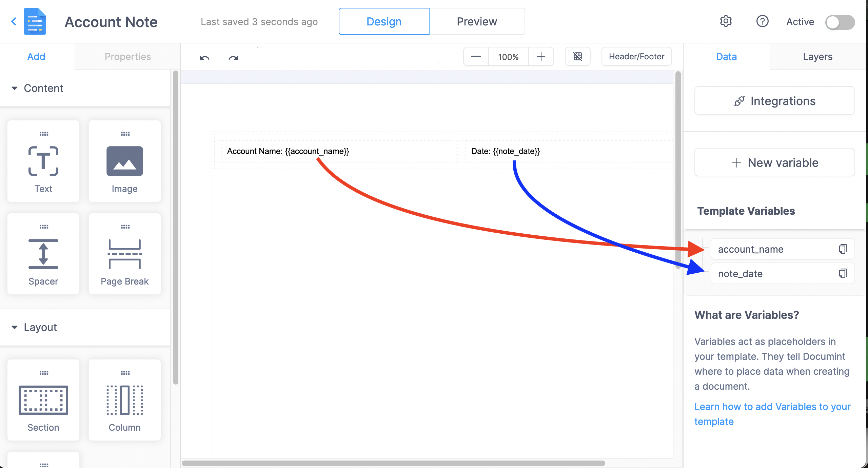The height and width of the screenshot is (468, 868).
Task: Copy the note_date variable
Action: click(x=843, y=273)
